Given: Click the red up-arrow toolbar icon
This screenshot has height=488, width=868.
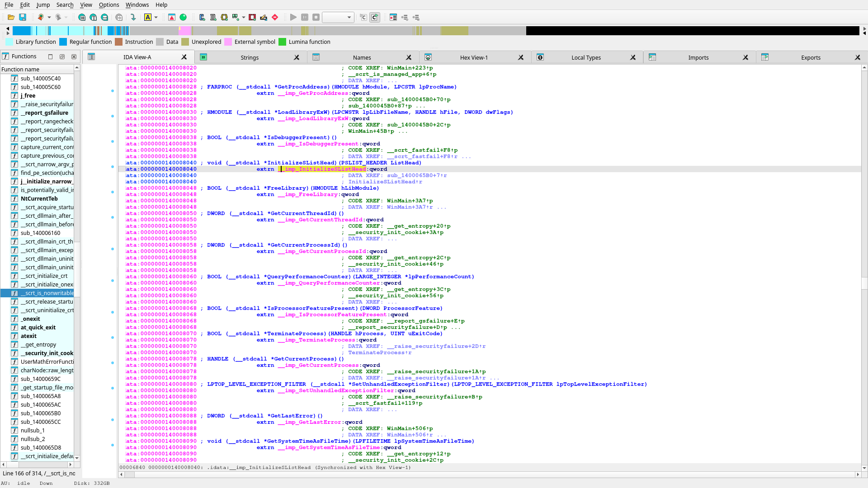Looking at the screenshot, I should (172, 17).
